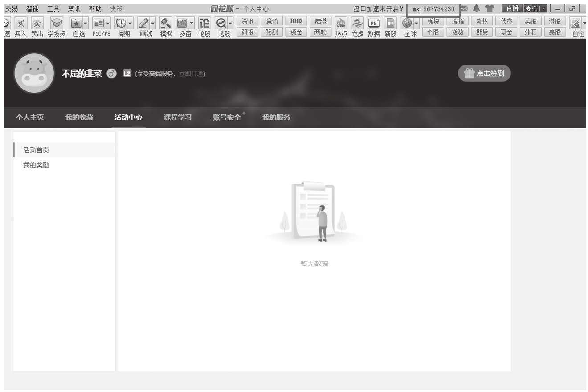Open the 热点 hot spots icon
The width and height of the screenshot is (588, 392).
pyautogui.click(x=341, y=23)
